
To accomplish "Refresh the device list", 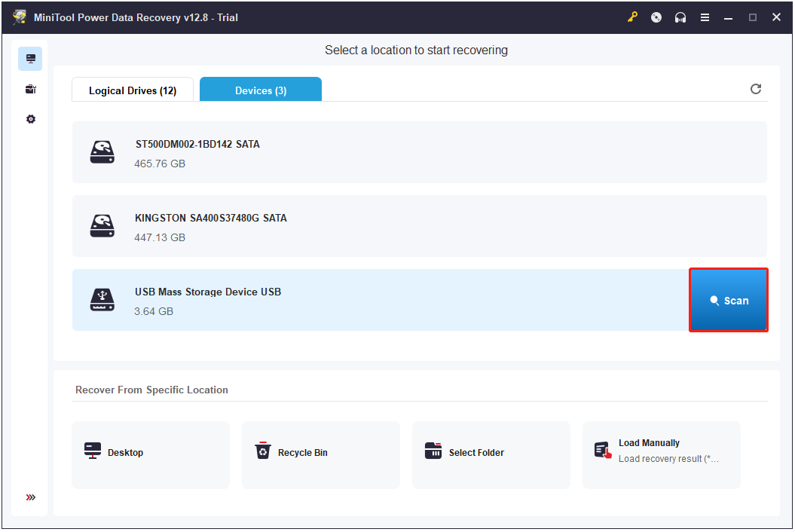I will tap(756, 88).
